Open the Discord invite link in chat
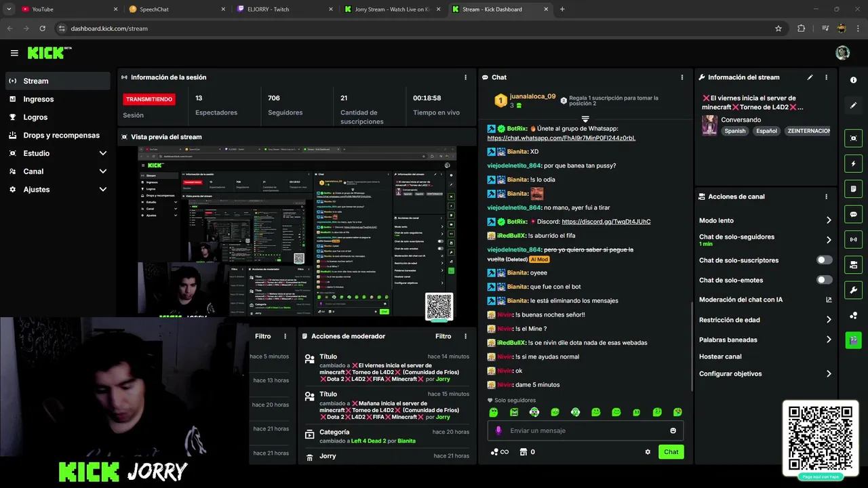868x488 pixels. pyautogui.click(x=606, y=222)
